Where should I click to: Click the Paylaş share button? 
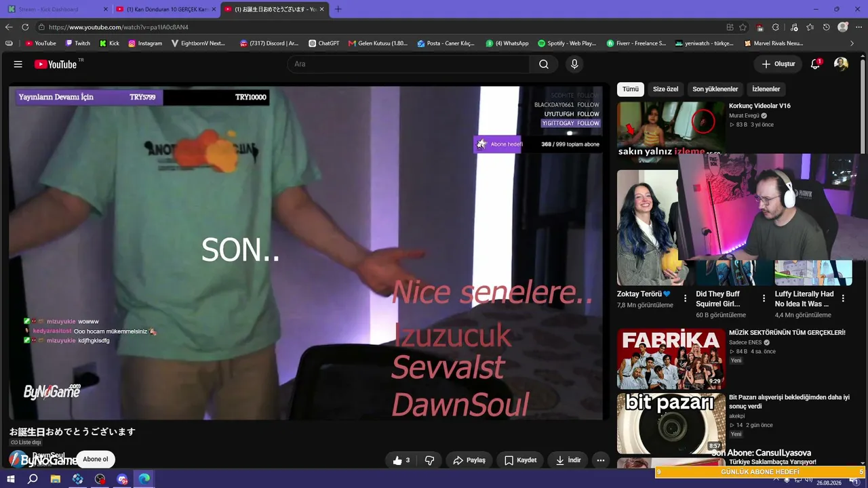pyautogui.click(x=469, y=460)
